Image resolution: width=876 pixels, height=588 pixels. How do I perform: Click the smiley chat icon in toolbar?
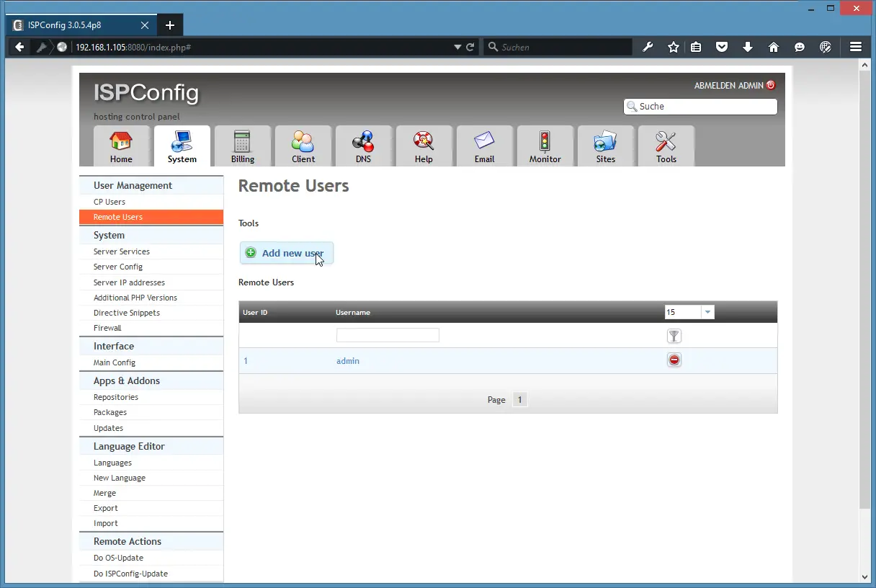click(x=800, y=47)
